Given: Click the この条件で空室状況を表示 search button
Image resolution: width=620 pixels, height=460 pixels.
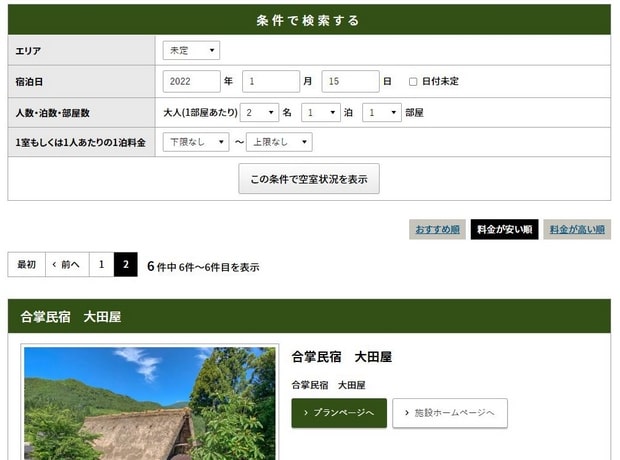Looking at the screenshot, I should tap(309, 179).
